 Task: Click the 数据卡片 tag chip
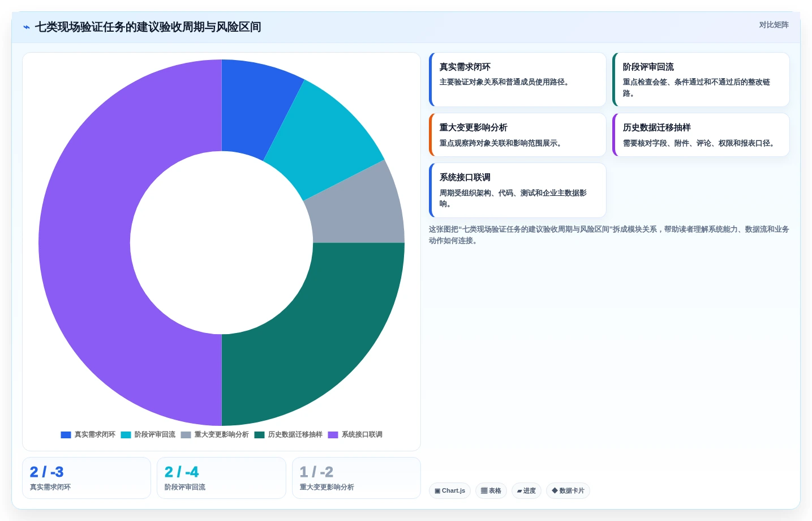pos(568,491)
